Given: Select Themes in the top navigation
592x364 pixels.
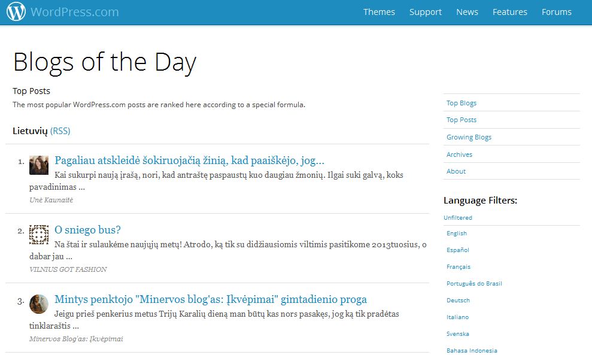Looking at the screenshot, I should (x=379, y=11).
